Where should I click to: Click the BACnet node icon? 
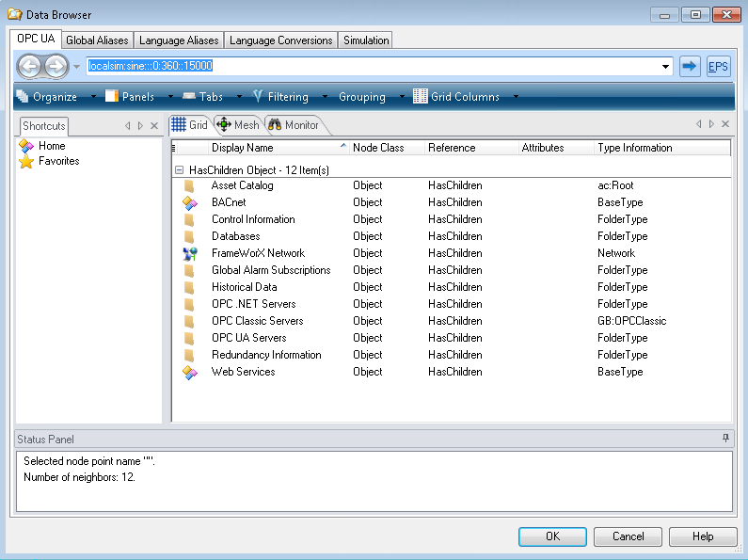190,202
